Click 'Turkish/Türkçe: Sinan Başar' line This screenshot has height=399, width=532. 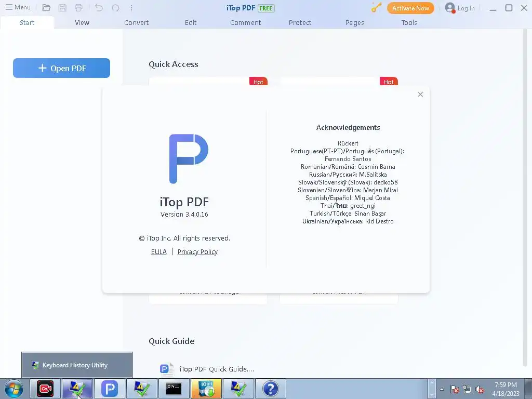pyautogui.click(x=348, y=214)
